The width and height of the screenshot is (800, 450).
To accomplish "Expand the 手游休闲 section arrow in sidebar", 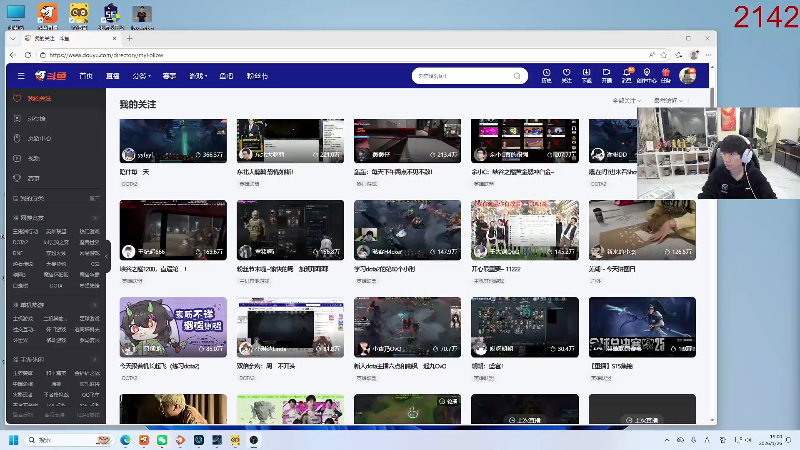I will (95, 360).
